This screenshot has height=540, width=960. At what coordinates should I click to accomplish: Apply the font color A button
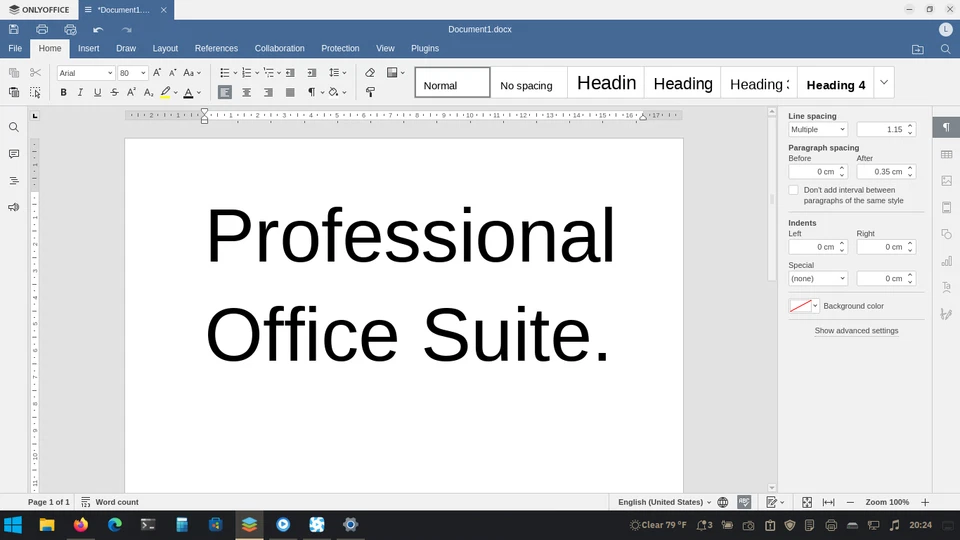pos(189,92)
